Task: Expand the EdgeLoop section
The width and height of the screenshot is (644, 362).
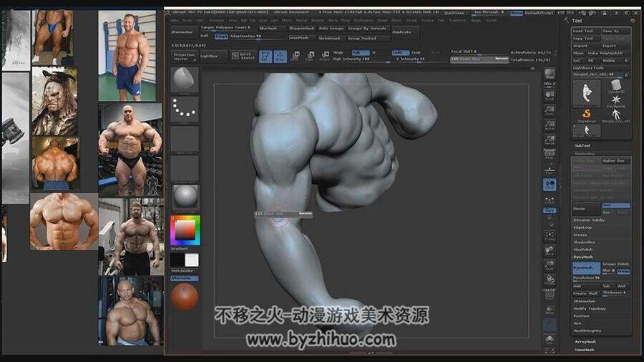Action: [582, 228]
